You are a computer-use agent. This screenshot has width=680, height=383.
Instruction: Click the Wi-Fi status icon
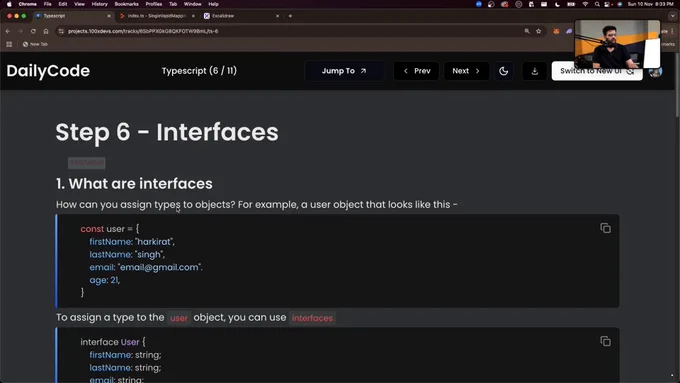click(x=585, y=4)
